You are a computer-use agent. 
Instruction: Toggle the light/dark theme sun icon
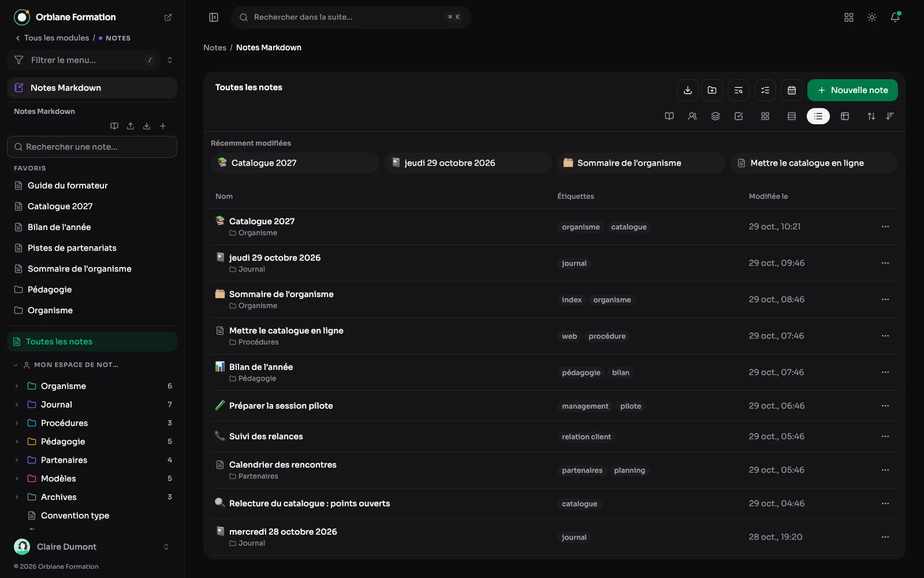click(x=872, y=17)
